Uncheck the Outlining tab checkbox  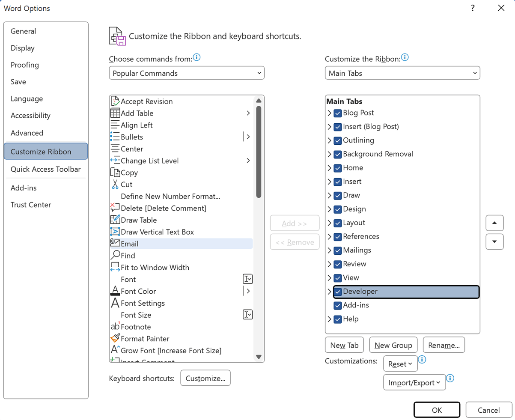(338, 141)
